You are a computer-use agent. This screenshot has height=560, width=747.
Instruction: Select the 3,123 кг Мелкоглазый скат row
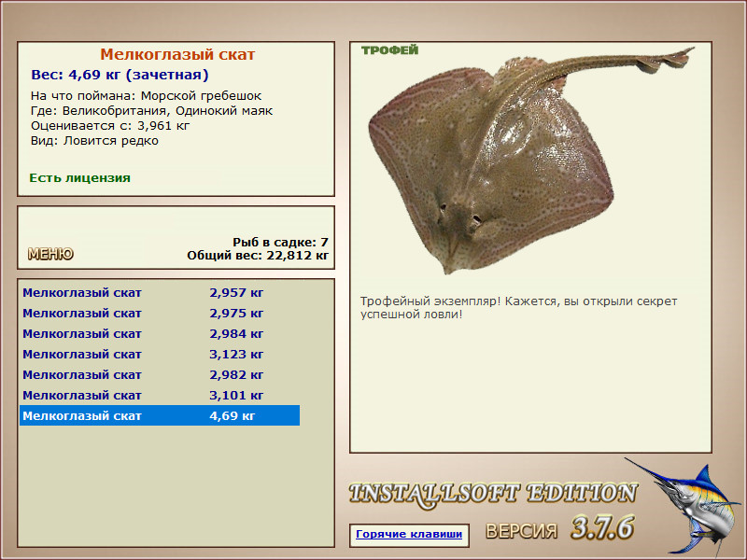(160, 354)
